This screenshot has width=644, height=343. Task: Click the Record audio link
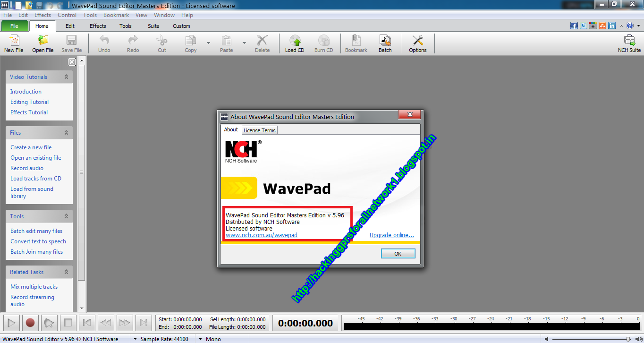(27, 168)
